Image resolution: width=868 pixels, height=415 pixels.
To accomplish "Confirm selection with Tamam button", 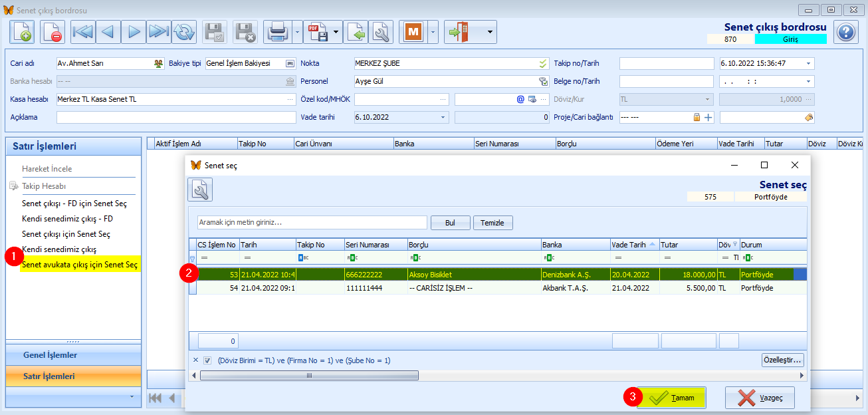I will tap(671, 398).
